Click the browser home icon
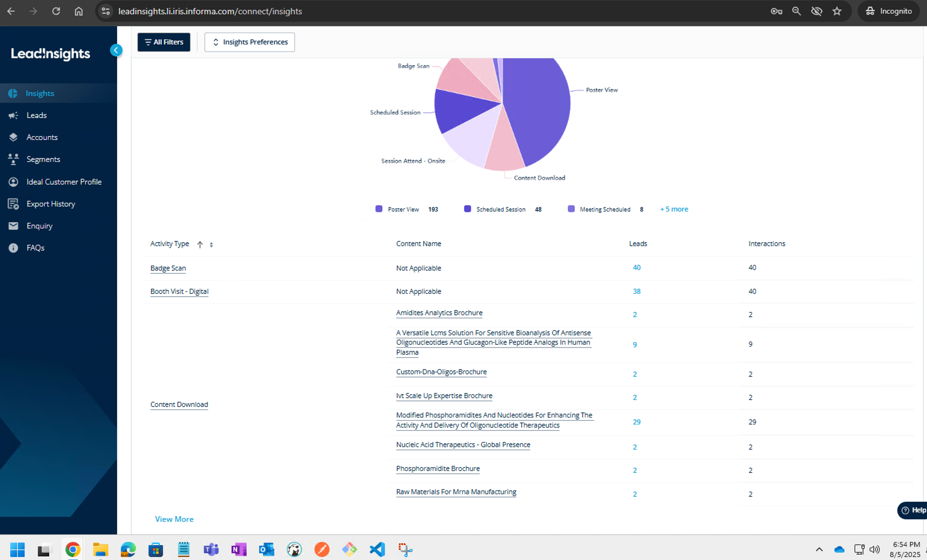 tap(79, 11)
